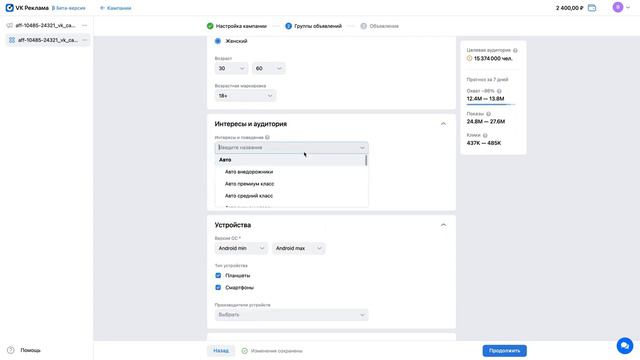Click the three dots on selected ad group row
640x360 pixels.
[x=84, y=40]
